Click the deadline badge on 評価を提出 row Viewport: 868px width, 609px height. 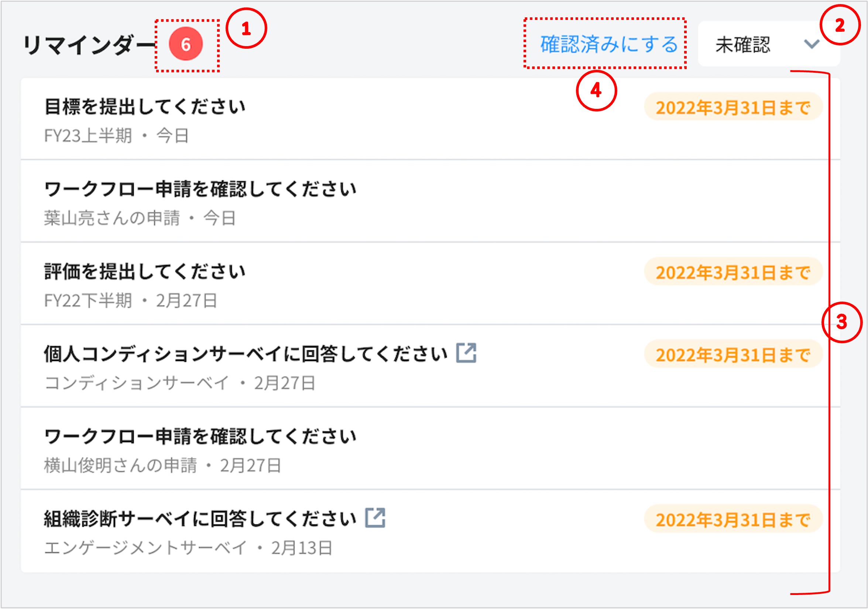point(733,272)
